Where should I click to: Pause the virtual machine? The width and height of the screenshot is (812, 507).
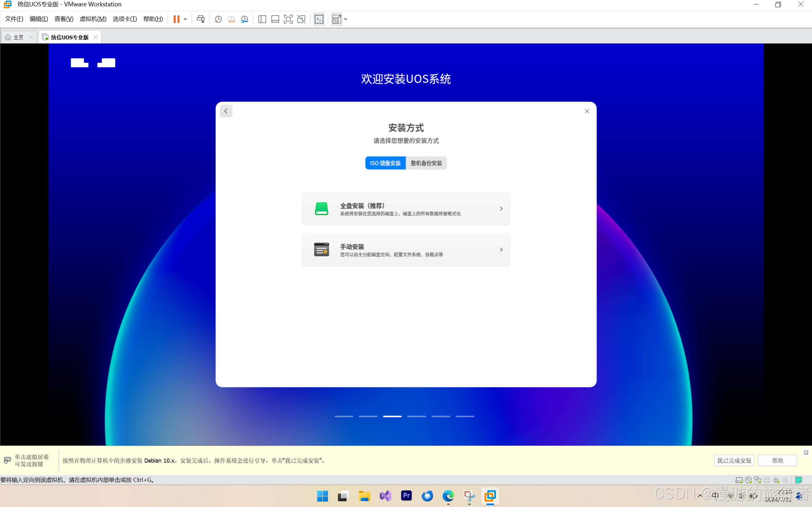click(x=176, y=19)
